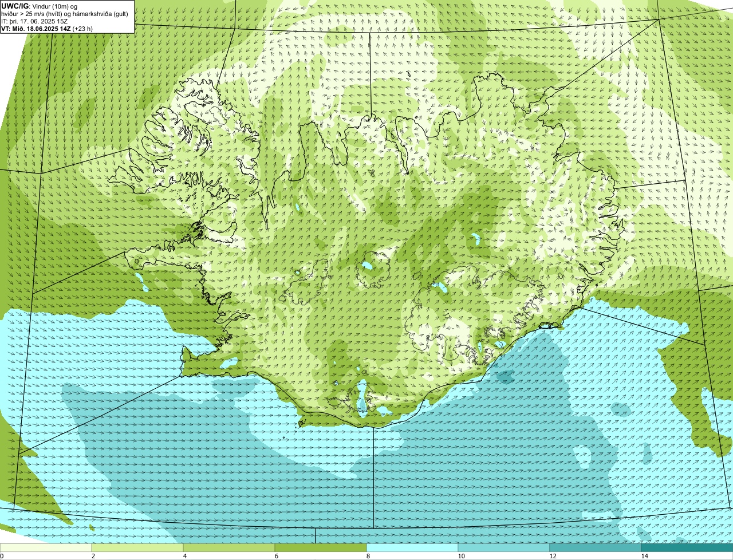
Task: Click the light green 2–4 m/s legend swatch
Action: (x=137, y=547)
